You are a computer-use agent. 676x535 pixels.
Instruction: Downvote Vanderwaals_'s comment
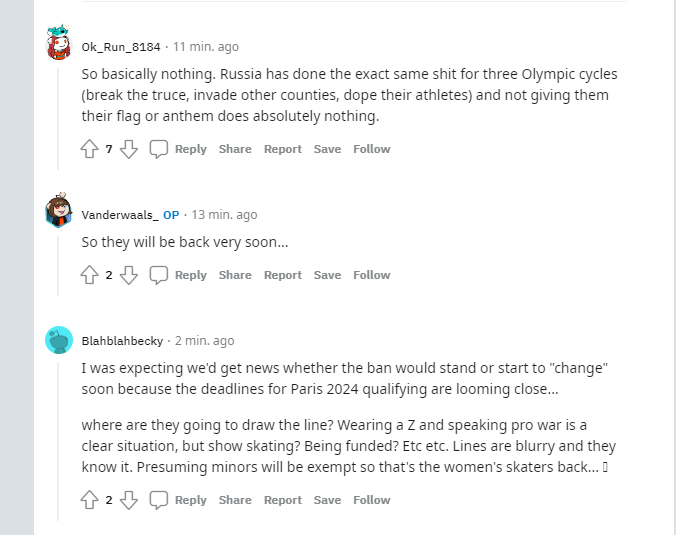[x=128, y=275]
